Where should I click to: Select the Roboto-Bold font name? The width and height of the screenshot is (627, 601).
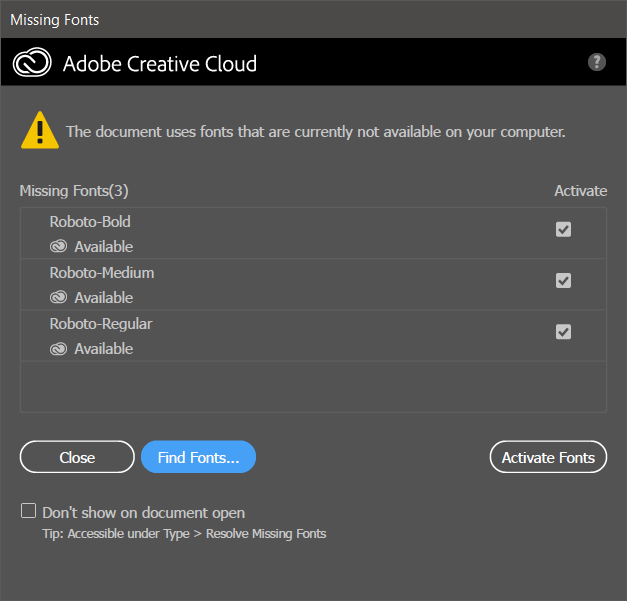click(90, 222)
